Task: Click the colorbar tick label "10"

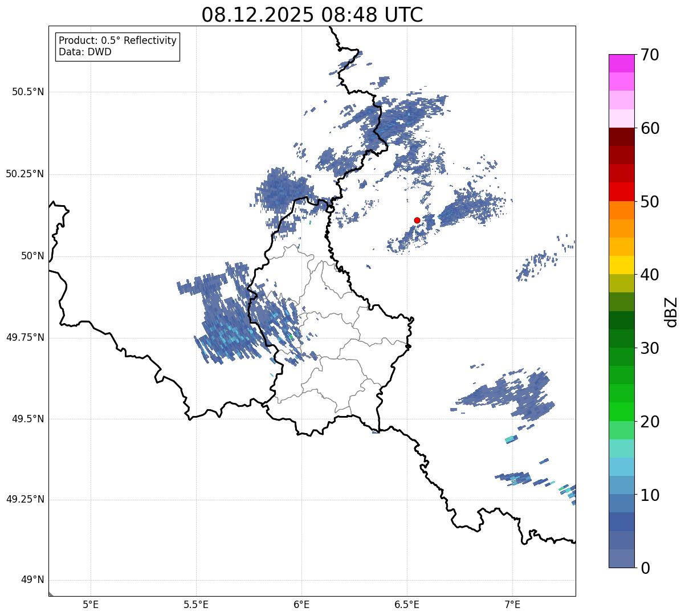Action: coord(650,495)
